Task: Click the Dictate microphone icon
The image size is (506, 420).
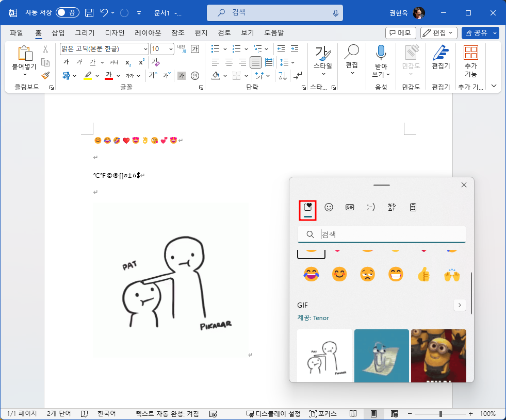Action: tap(381, 53)
